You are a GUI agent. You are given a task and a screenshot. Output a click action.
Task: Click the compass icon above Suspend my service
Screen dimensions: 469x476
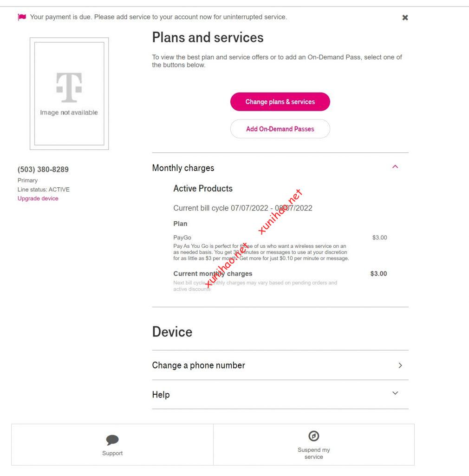click(314, 436)
